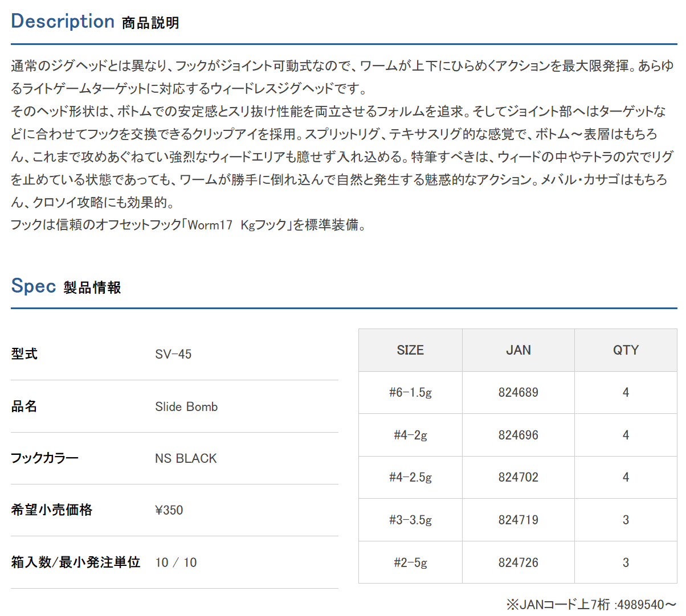Click the QTY cell for #6-1.5g
The image size is (686, 616).
(626, 393)
